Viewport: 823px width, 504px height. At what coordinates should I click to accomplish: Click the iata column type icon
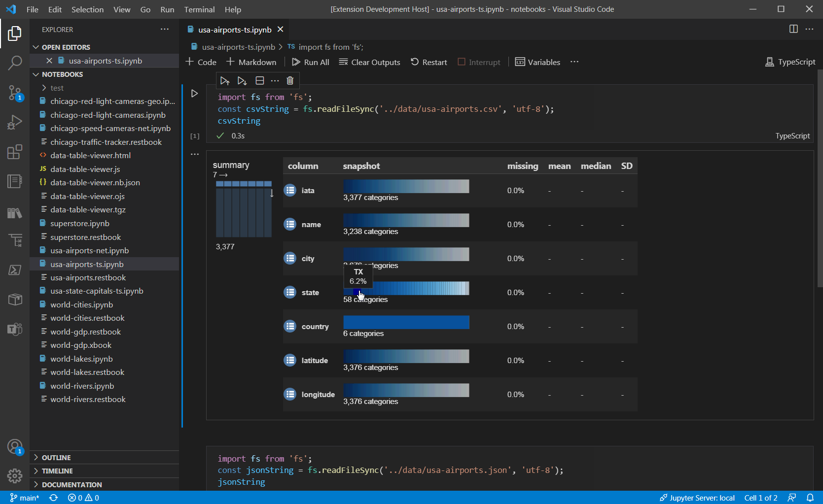coord(290,190)
